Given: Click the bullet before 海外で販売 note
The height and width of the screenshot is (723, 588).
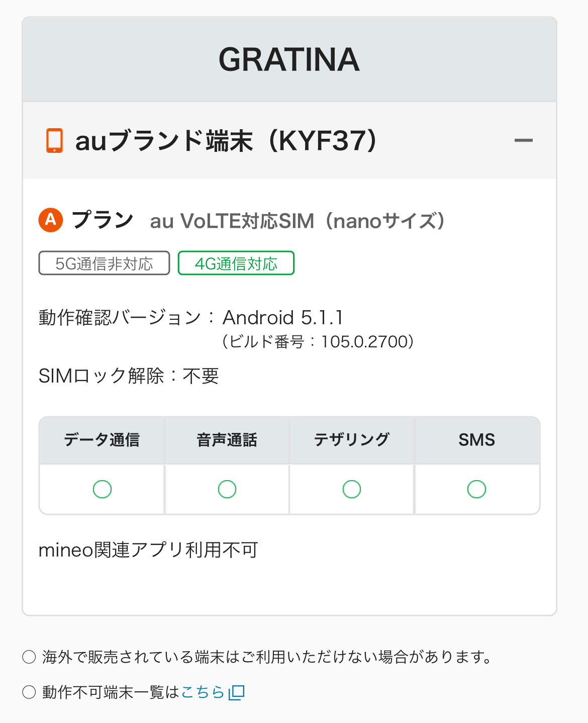Looking at the screenshot, I should tap(29, 657).
